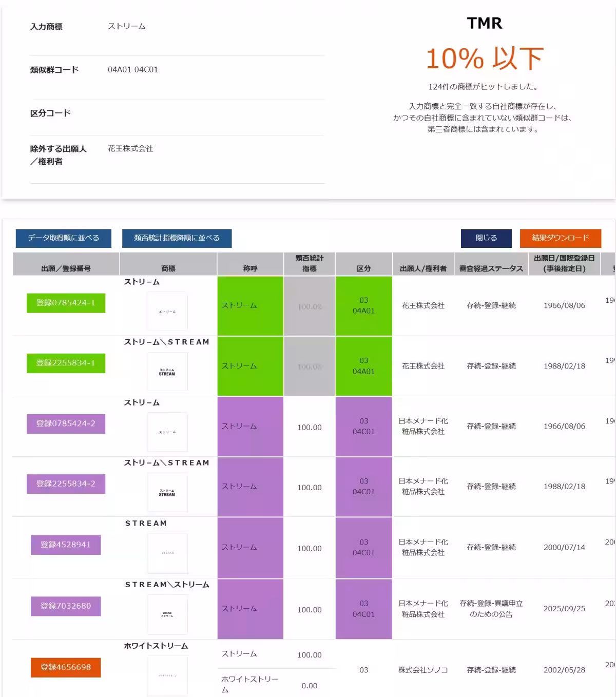The image size is (616, 697).
Task: Open registration 登録2255834-1 green badge
Action: 66,363
